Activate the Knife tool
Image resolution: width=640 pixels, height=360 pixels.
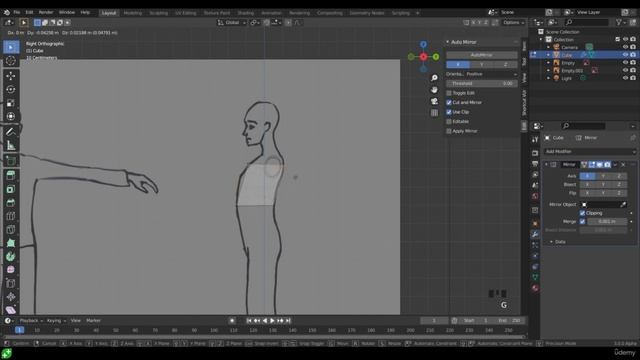[11, 229]
